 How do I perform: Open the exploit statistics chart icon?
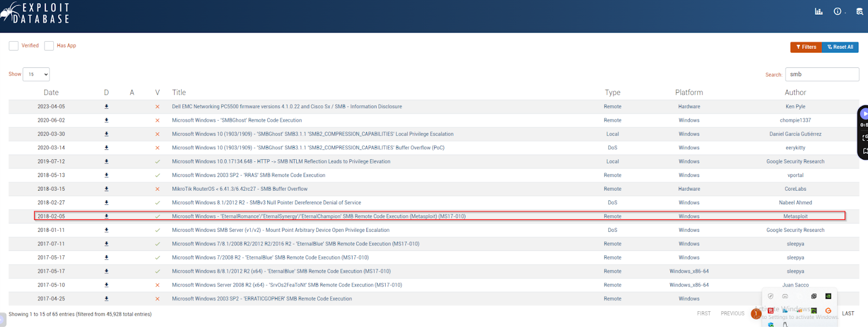[819, 11]
